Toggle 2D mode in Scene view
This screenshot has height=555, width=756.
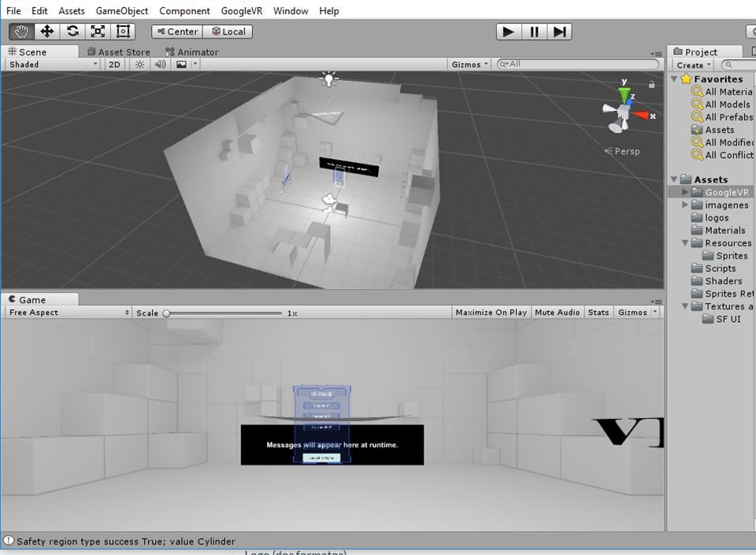(x=113, y=65)
